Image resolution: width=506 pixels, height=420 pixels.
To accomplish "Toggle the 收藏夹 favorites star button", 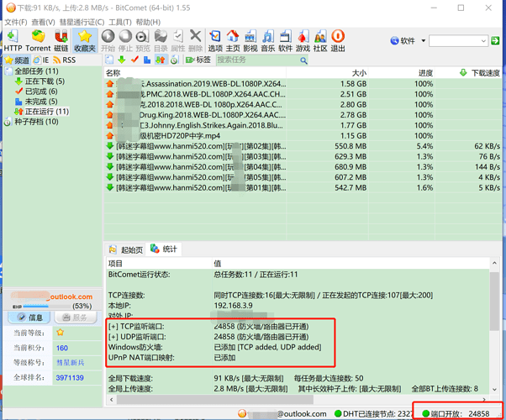I will pos(85,40).
